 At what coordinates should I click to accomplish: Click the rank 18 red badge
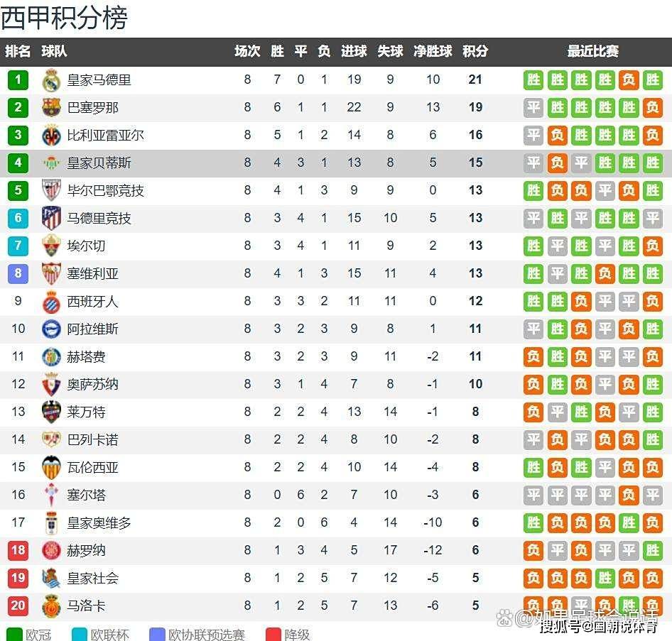pos(18,551)
